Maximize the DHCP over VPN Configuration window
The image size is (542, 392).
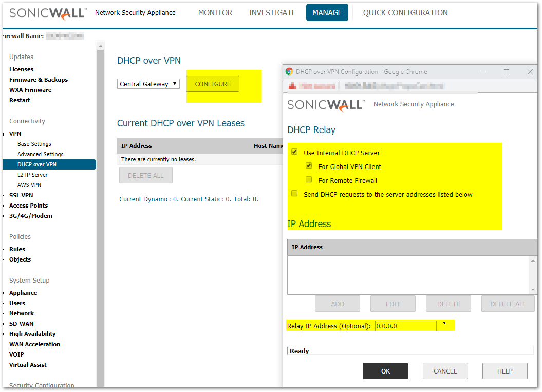point(507,72)
